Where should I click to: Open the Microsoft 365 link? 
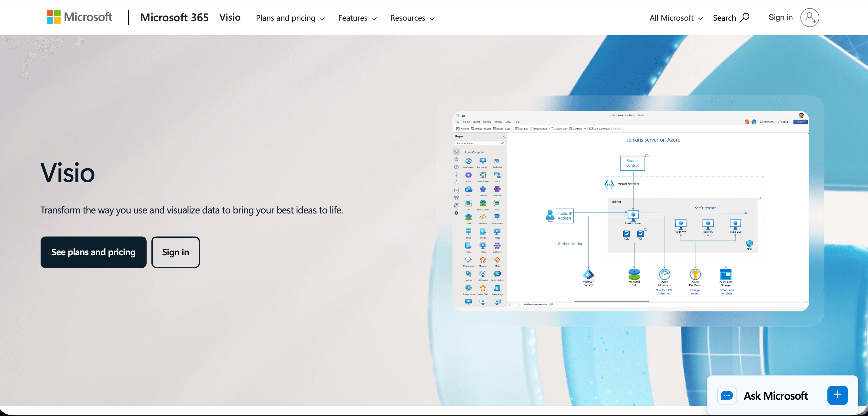pyautogui.click(x=174, y=17)
